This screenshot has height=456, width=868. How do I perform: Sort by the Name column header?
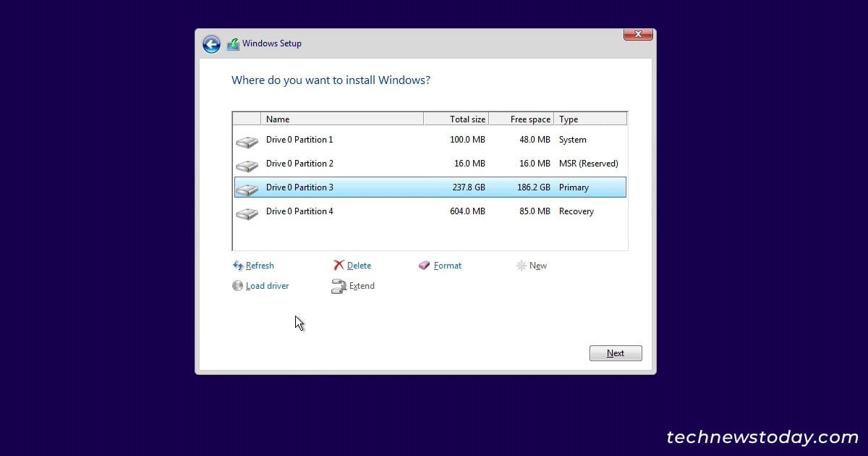point(341,119)
